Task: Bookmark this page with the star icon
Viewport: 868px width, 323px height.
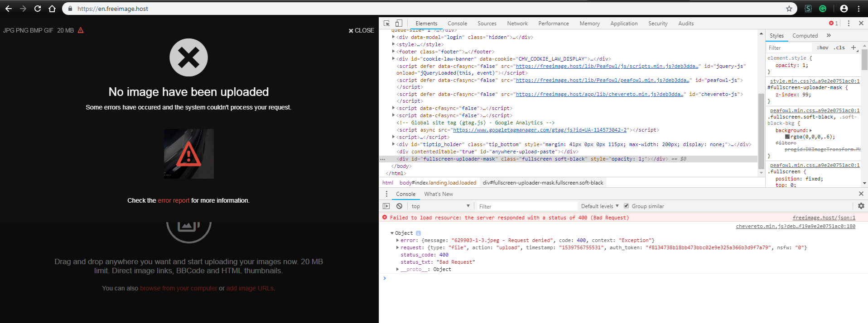Action: 789,9
